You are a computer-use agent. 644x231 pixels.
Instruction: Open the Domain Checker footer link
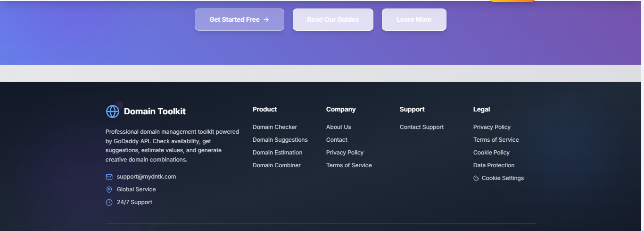click(275, 127)
